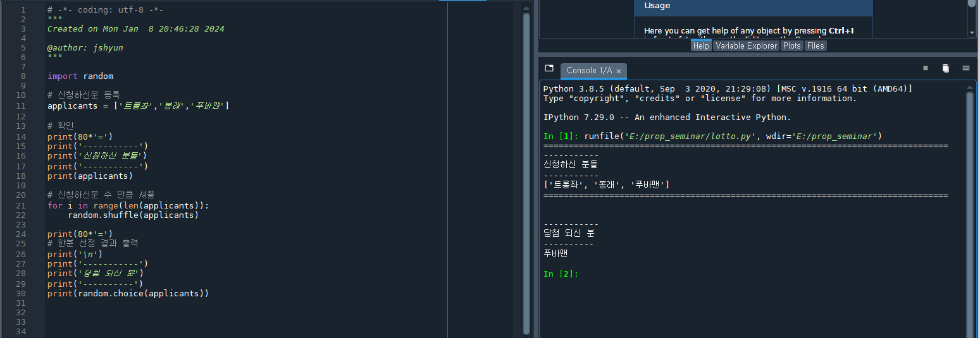Stop the current console command
Image resolution: width=980 pixels, height=338 pixels.
tap(925, 68)
